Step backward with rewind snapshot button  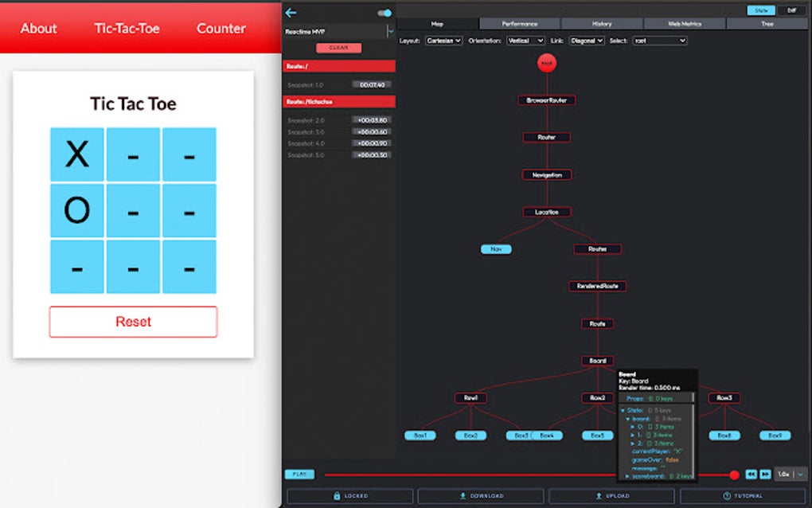click(751, 475)
